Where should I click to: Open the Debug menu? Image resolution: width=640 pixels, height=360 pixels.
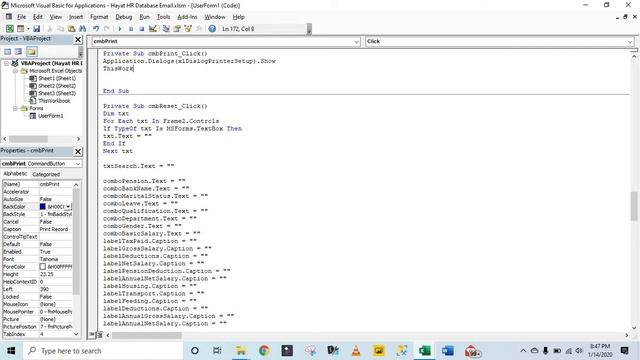124,17
